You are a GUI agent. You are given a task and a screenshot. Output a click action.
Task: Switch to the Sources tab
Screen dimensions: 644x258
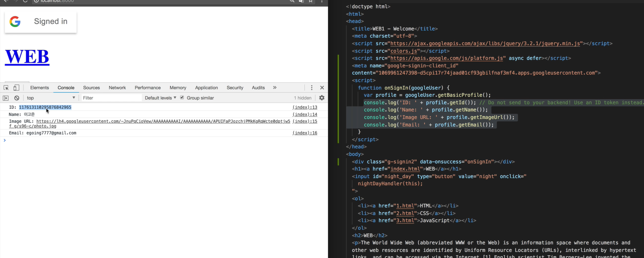pyautogui.click(x=92, y=88)
